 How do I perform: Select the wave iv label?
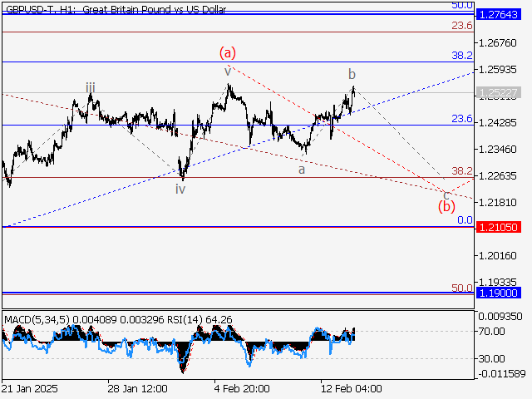coord(180,189)
